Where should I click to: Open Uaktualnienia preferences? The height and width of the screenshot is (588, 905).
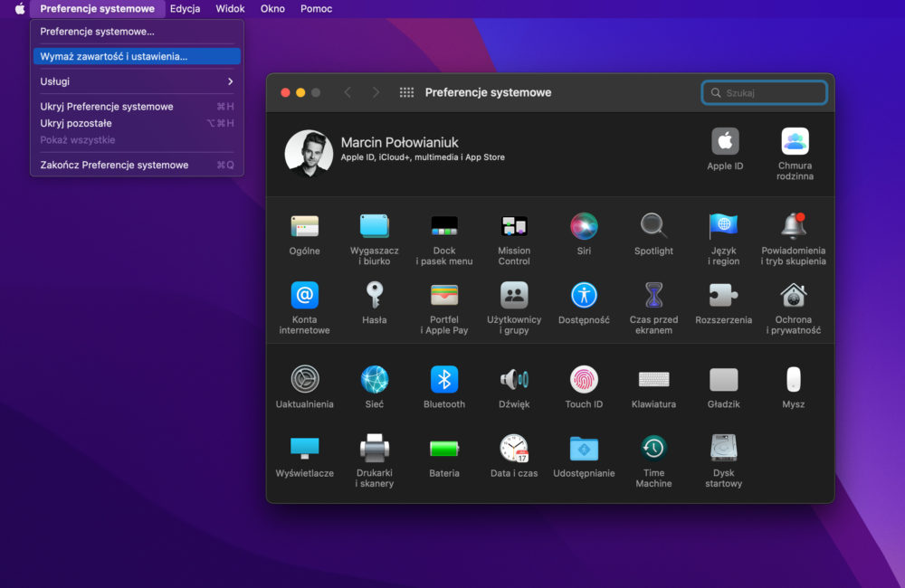click(x=304, y=379)
